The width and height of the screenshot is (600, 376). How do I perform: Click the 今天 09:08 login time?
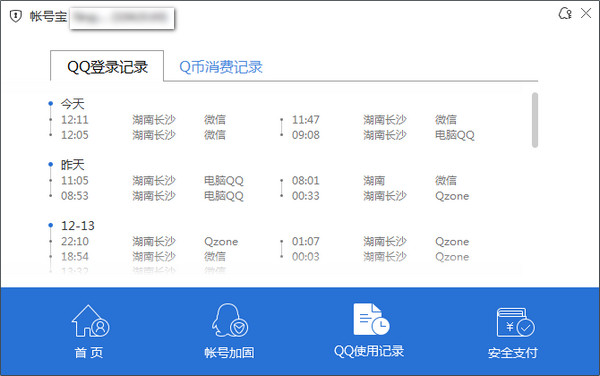(306, 135)
